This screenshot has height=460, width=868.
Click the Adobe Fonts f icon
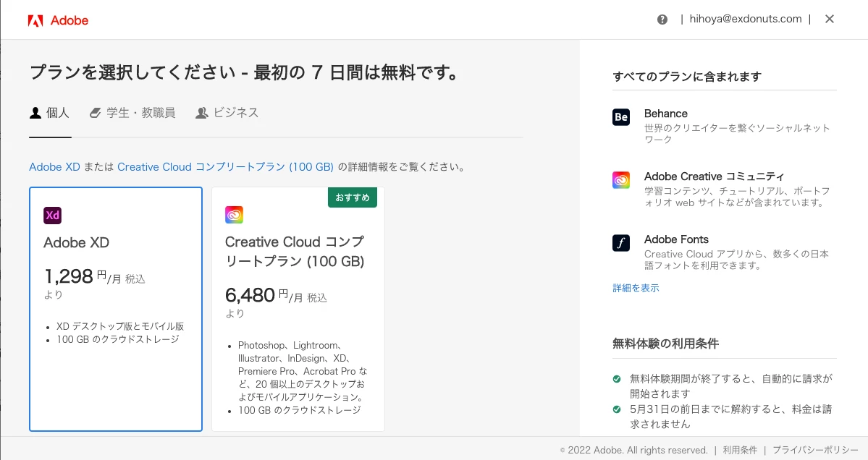coord(621,243)
